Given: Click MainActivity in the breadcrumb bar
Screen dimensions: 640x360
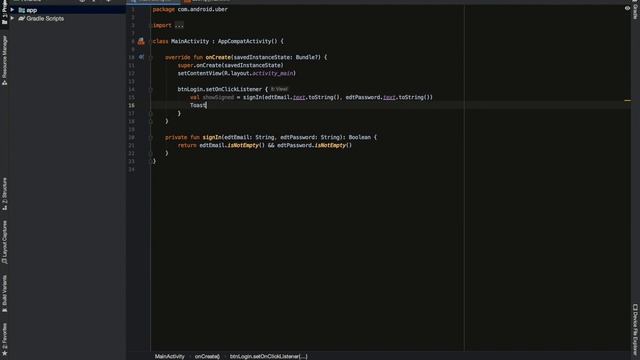Looking at the screenshot, I should point(169,356).
